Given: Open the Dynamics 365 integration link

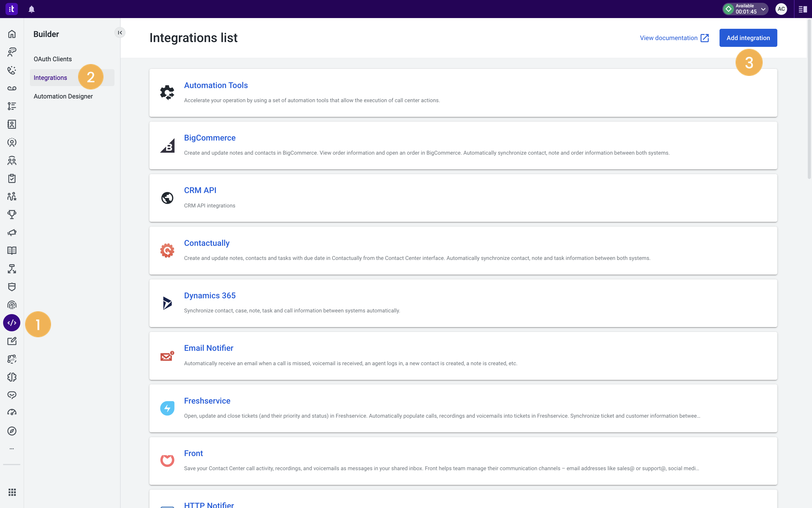Looking at the screenshot, I should 210,295.
